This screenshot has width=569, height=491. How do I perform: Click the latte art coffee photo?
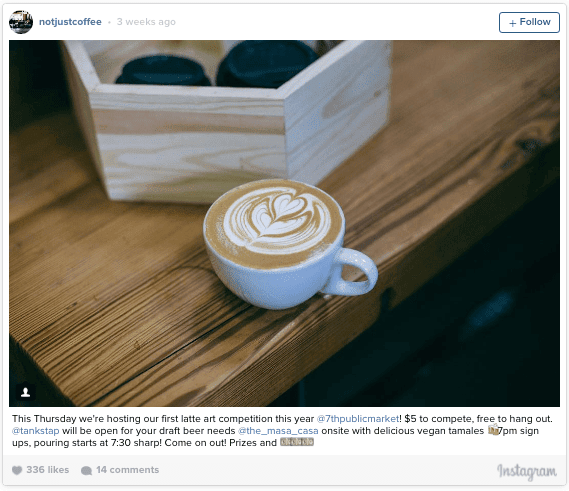pos(284,223)
